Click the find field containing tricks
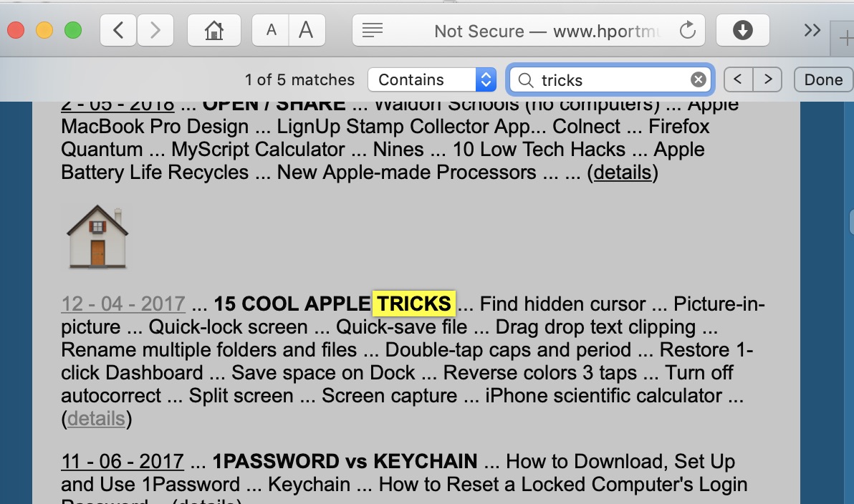 [x=609, y=79]
